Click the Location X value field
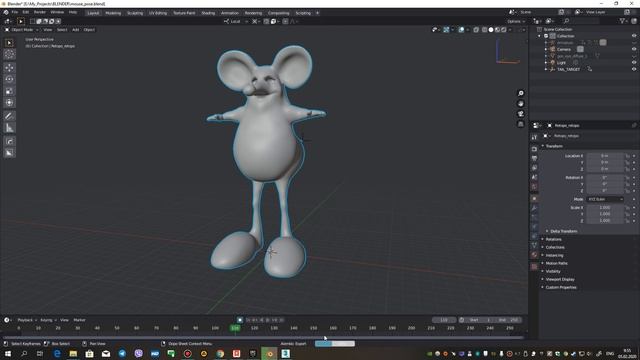640x360 pixels. (605, 156)
